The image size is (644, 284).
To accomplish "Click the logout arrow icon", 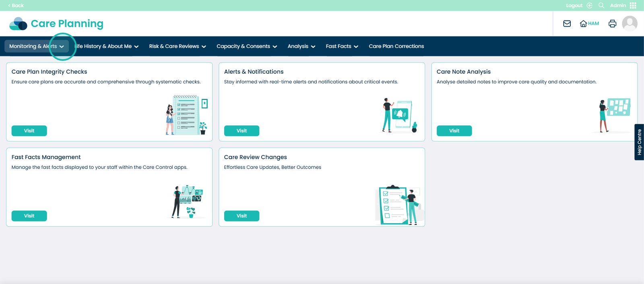I will tap(589, 5).
